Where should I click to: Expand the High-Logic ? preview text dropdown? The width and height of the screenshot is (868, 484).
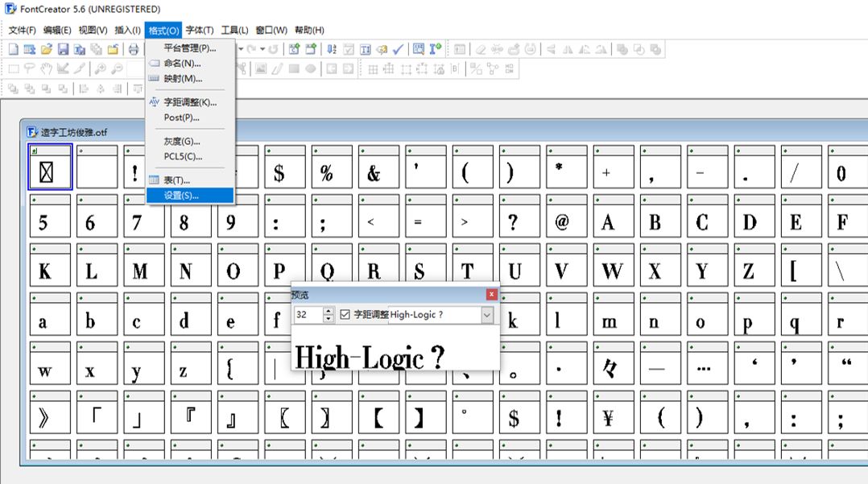pos(486,315)
